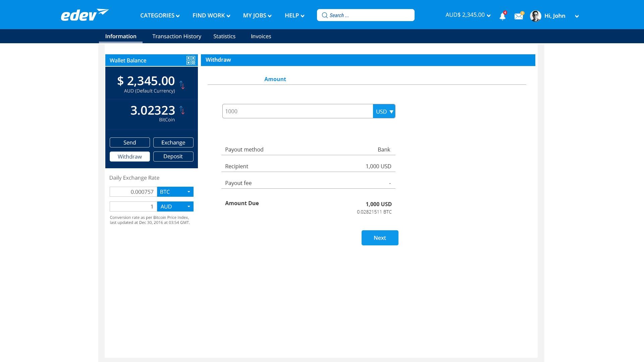Expand the USD currency dropdown
This screenshot has width=644, height=362.
click(384, 111)
